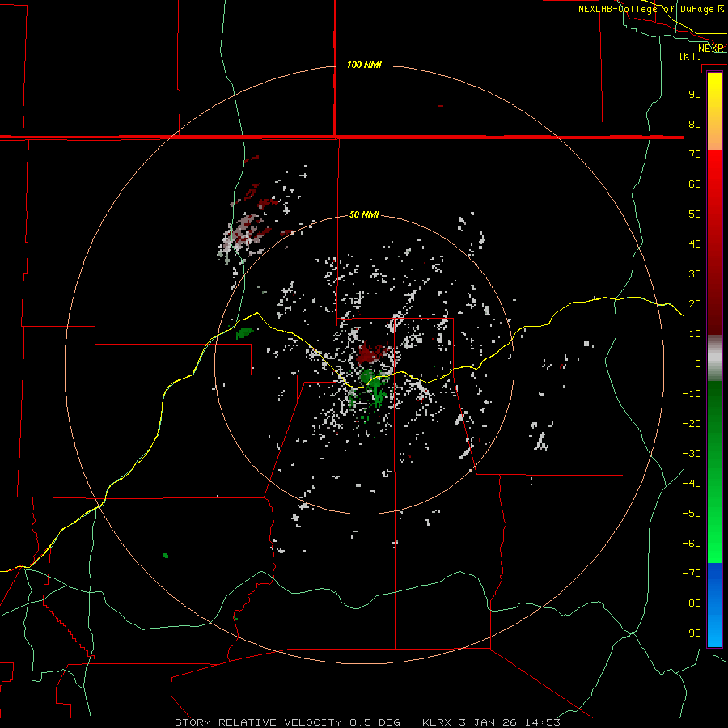Click the "100 NMI" range ring label

[364, 65]
